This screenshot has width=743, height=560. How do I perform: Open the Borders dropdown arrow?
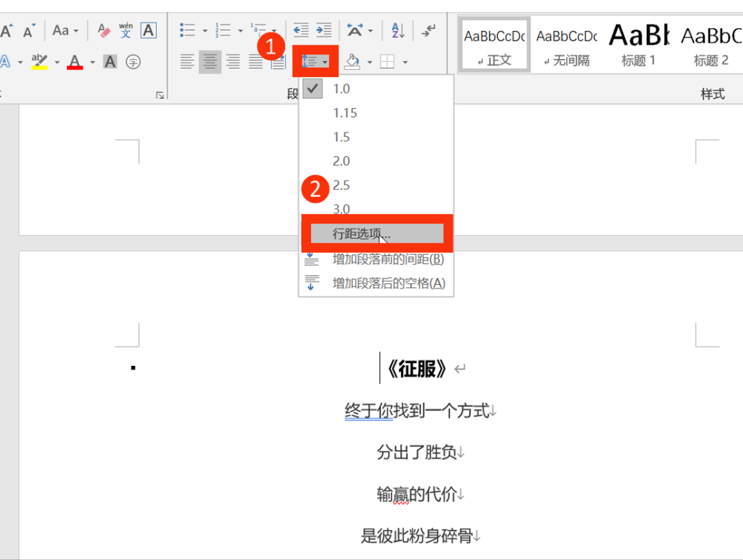tap(405, 62)
